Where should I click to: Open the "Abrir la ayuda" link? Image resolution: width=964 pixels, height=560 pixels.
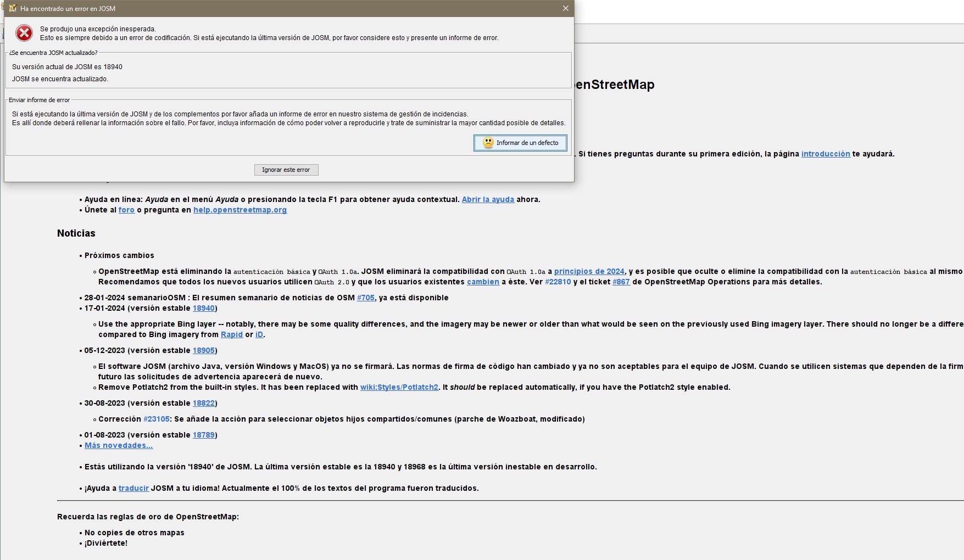(x=488, y=199)
